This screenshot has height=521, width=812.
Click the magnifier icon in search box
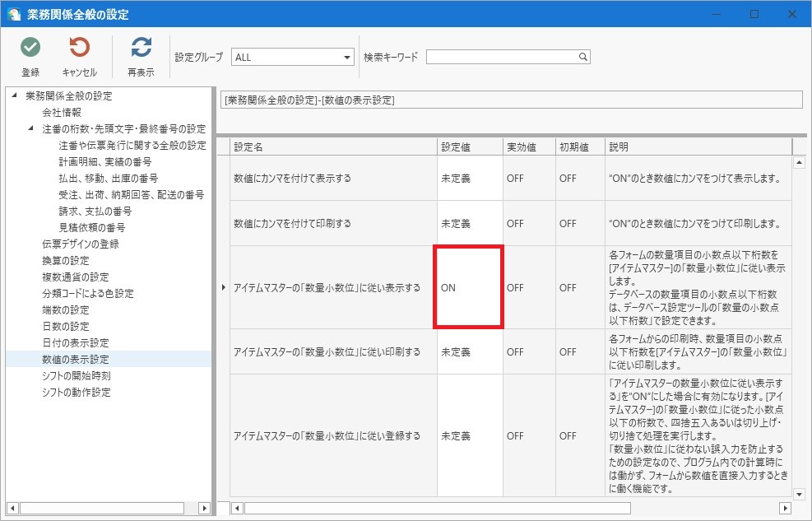[x=582, y=57]
